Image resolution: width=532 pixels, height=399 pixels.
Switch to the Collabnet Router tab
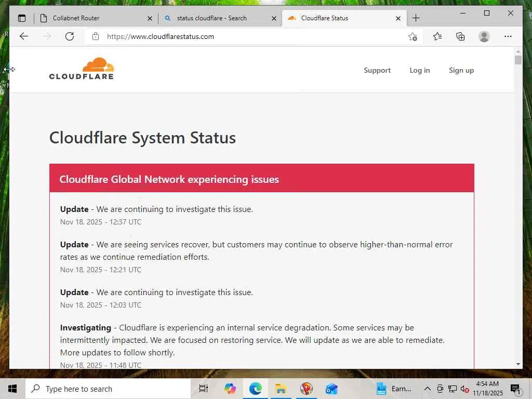pos(96,18)
